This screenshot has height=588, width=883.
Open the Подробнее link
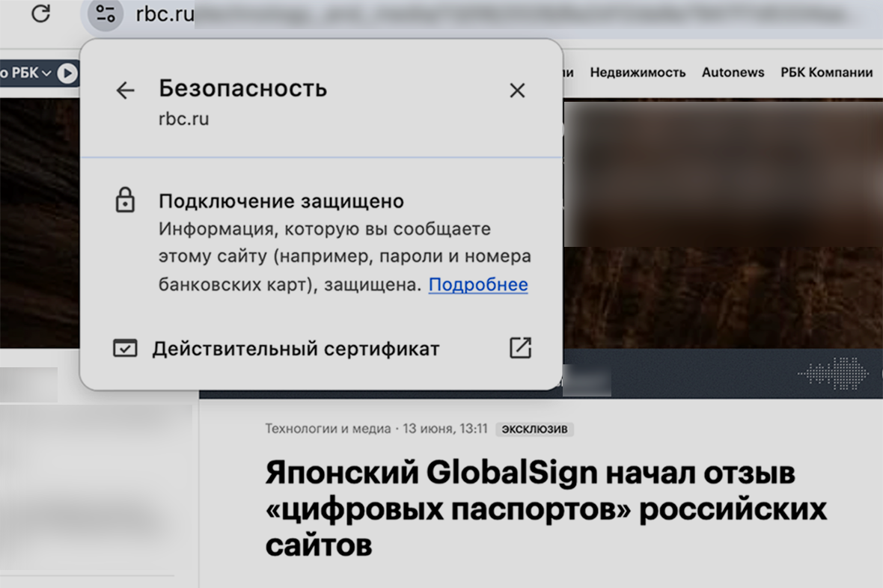click(478, 284)
